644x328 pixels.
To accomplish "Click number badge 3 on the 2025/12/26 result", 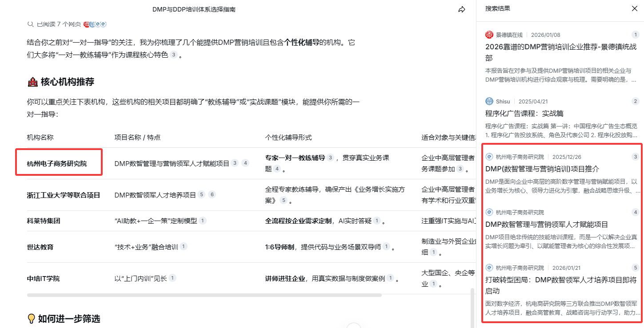I will pyautogui.click(x=635, y=157).
